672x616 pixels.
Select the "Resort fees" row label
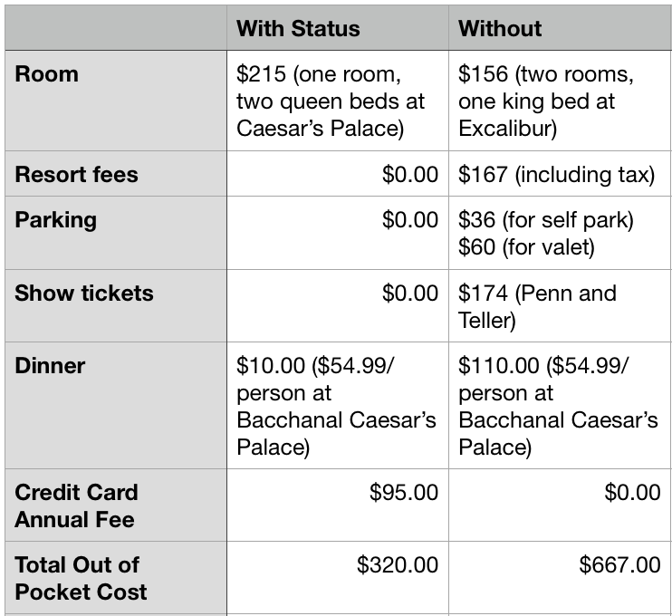pos(76,174)
